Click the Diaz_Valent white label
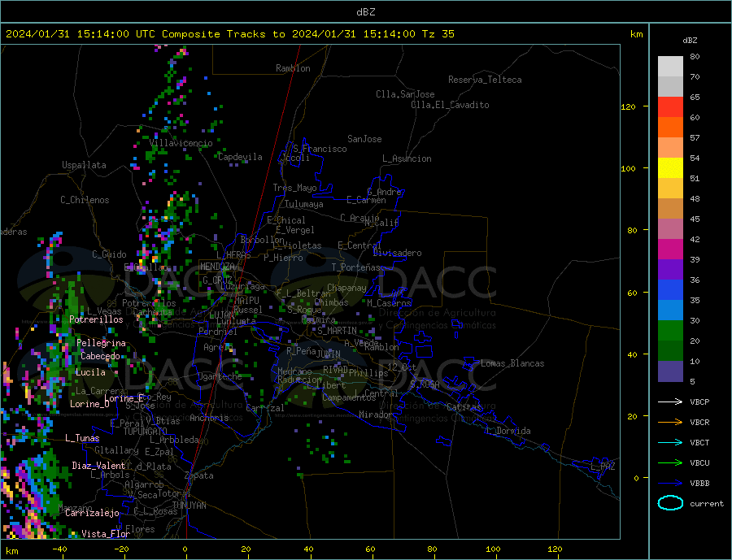Screen dimensions: 732x560 [x=98, y=466]
